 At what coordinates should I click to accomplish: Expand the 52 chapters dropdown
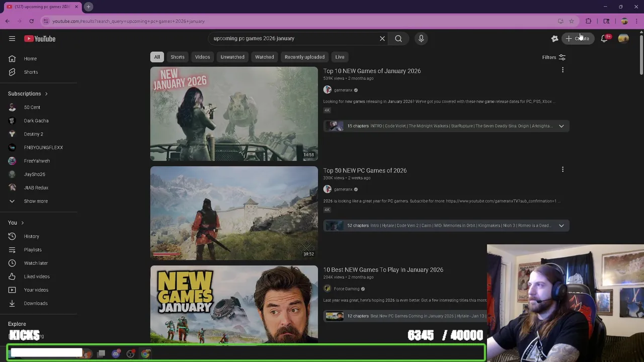[x=561, y=225]
